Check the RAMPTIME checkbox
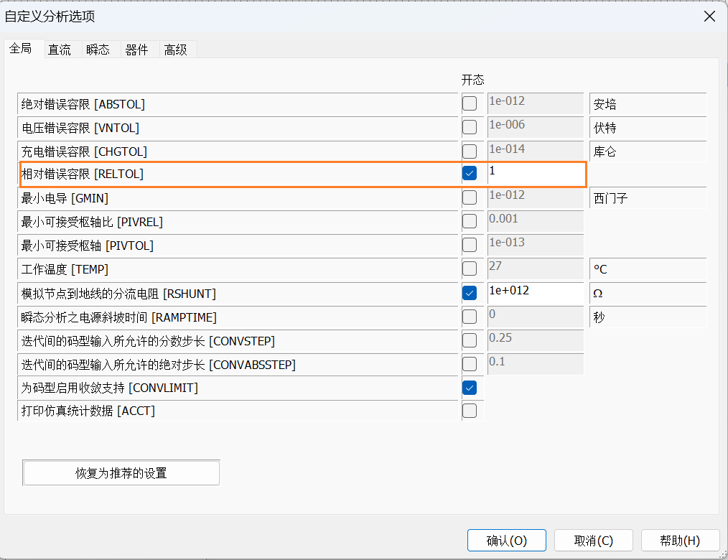The width and height of the screenshot is (728, 560). coord(470,317)
